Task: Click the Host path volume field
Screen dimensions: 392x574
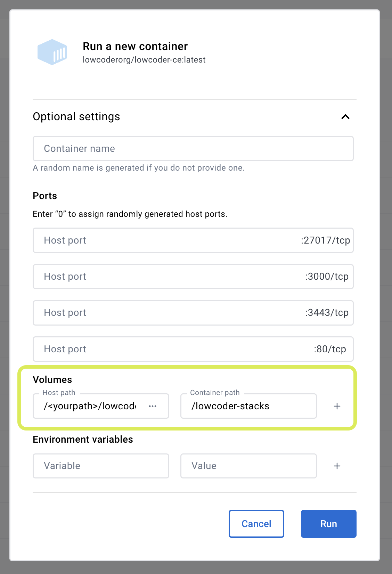Action: pyautogui.click(x=90, y=406)
